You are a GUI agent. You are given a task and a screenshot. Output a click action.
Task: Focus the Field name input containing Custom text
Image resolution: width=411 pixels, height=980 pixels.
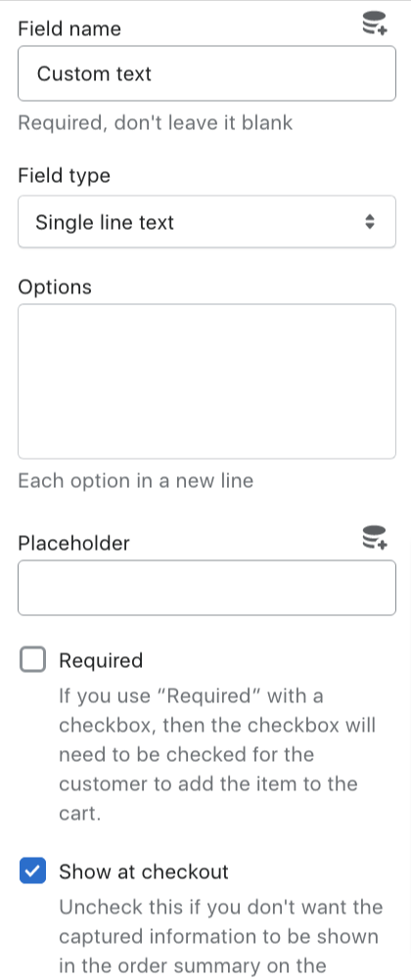206,73
